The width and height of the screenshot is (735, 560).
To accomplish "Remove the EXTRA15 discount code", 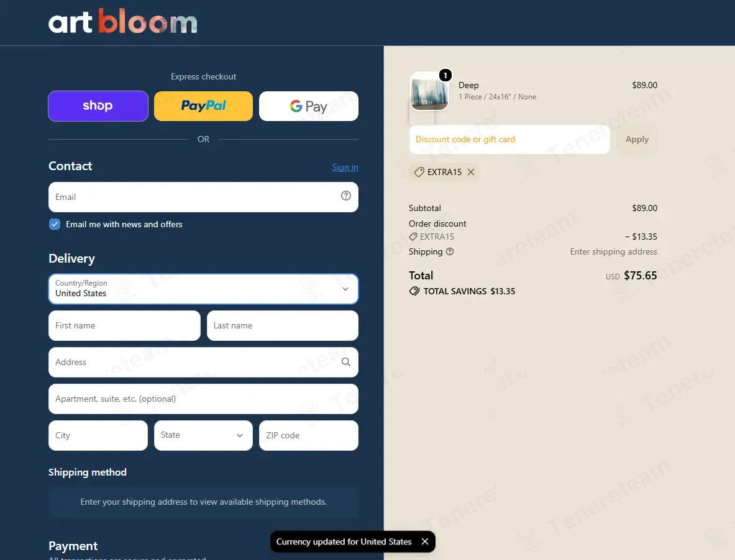I will pos(471,172).
